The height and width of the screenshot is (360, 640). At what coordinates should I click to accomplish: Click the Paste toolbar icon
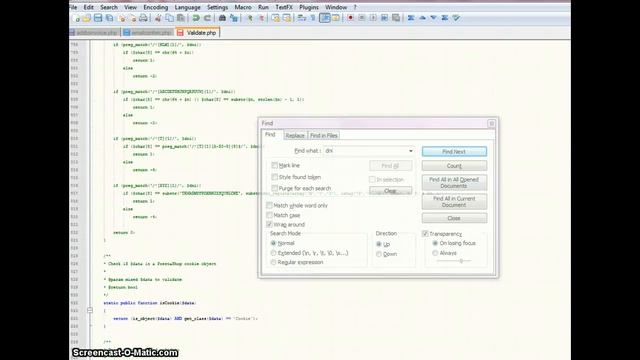coord(180,18)
